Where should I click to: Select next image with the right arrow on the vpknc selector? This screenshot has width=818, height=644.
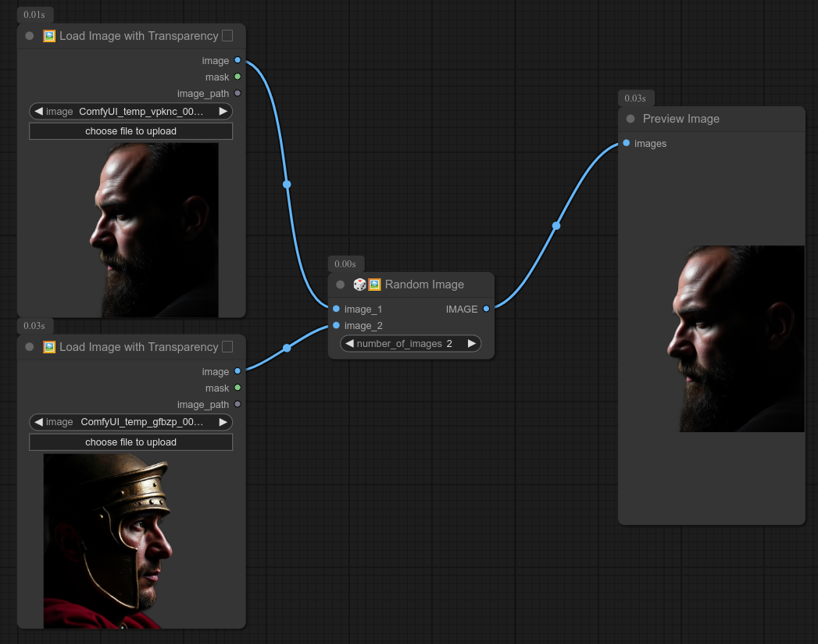coord(223,111)
